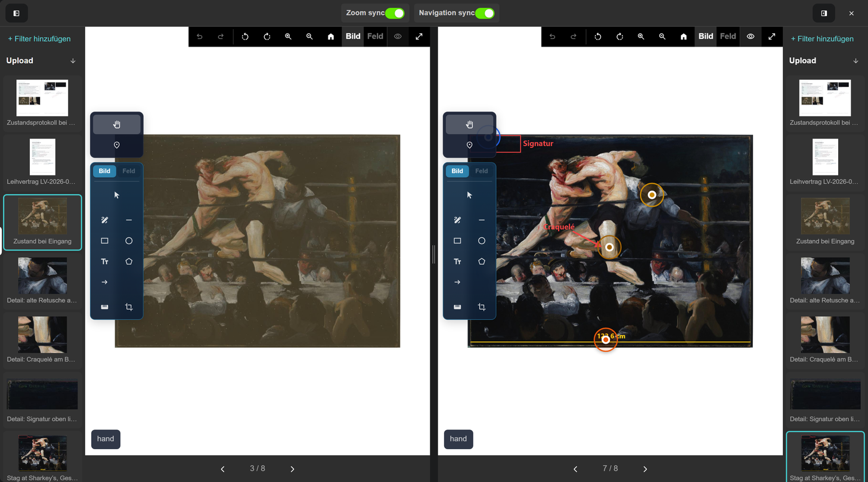
Task: Turn off Navigation sync toggle
Action: 485,13
